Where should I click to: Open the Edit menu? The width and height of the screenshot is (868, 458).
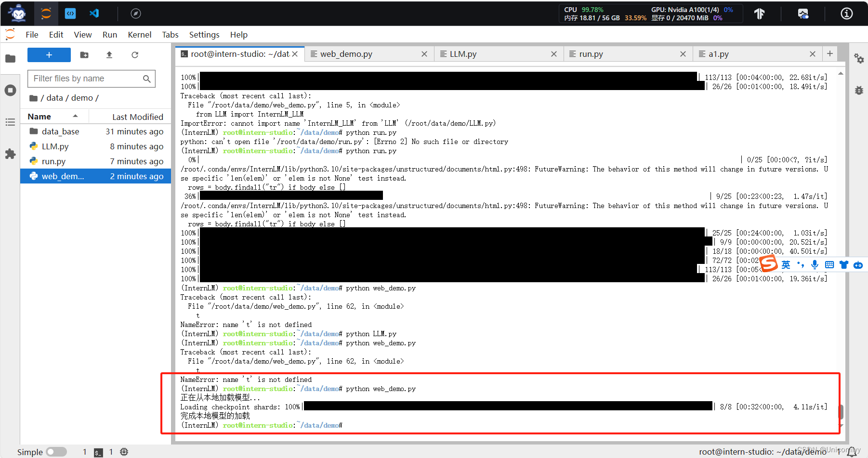(56, 35)
